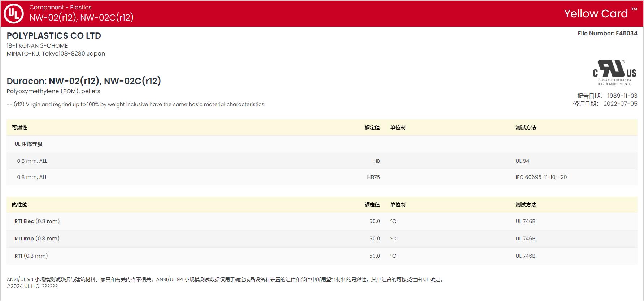Click the Yellow Card title text
Viewport: 644px width, 301px height.
coord(596,14)
